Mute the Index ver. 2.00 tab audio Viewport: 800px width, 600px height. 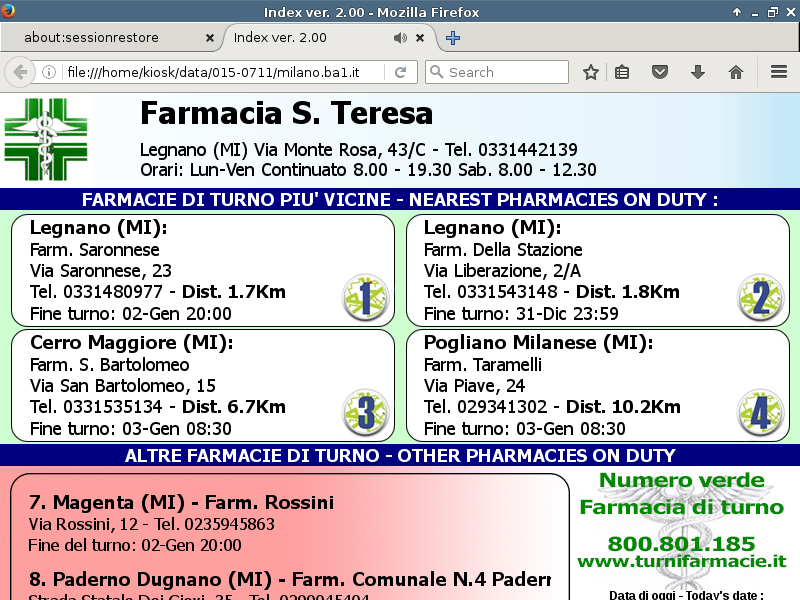click(x=400, y=38)
